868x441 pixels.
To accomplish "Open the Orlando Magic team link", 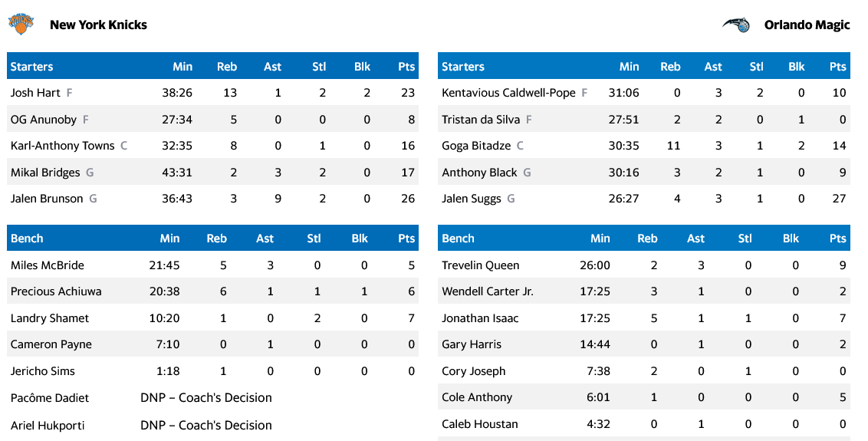I will tap(807, 25).
